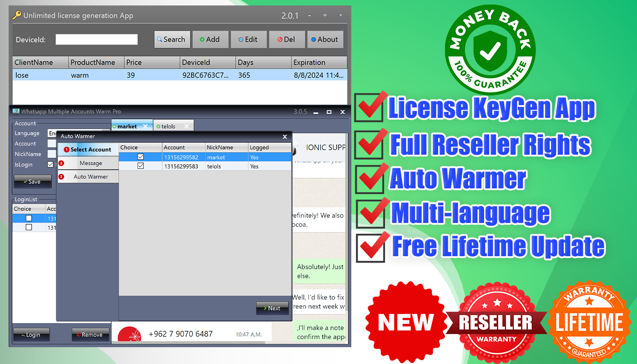Sort by the Price column header
The image size is (637, 364).
coord(152,62)
